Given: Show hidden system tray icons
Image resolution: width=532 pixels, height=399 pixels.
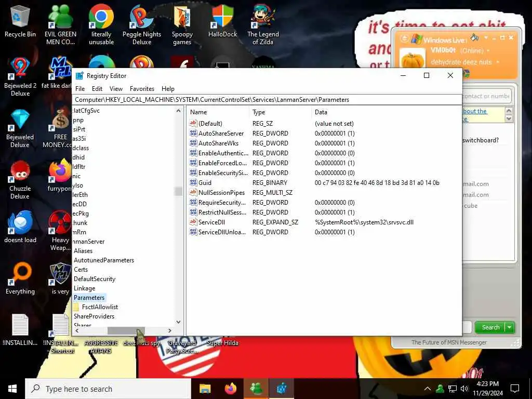Looking at the screenshot, I should click(428, 389).
